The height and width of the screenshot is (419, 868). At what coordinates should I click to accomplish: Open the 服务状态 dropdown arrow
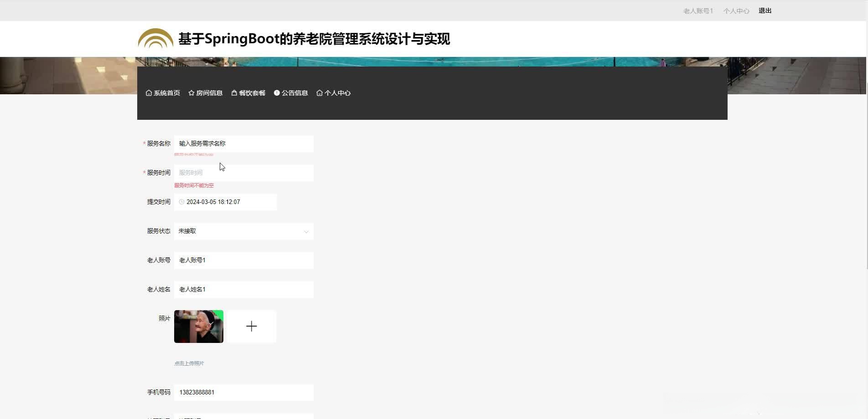pyautogui.click(x=306, y=231)
